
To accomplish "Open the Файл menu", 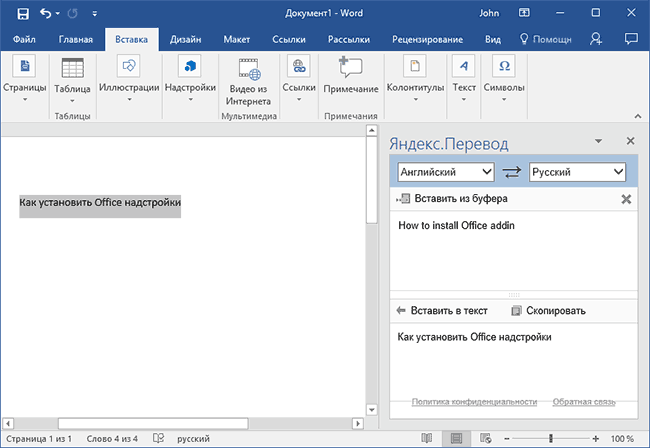I will [x=24, y=39].
